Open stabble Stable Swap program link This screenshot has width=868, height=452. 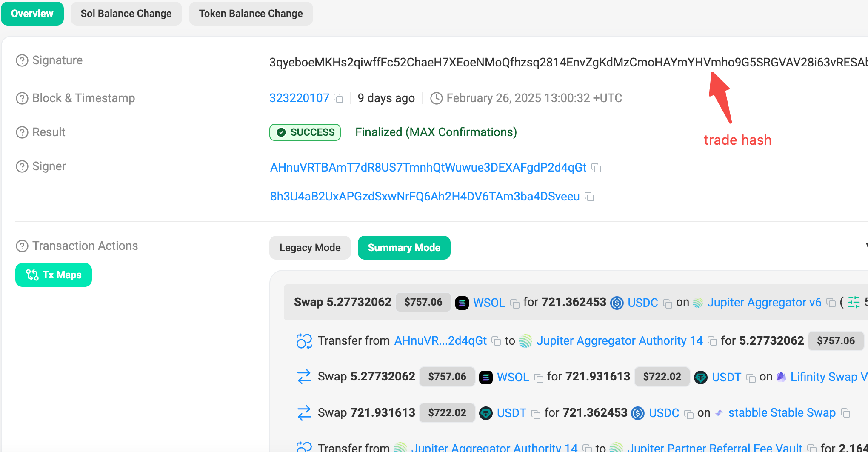coord(782,413)
